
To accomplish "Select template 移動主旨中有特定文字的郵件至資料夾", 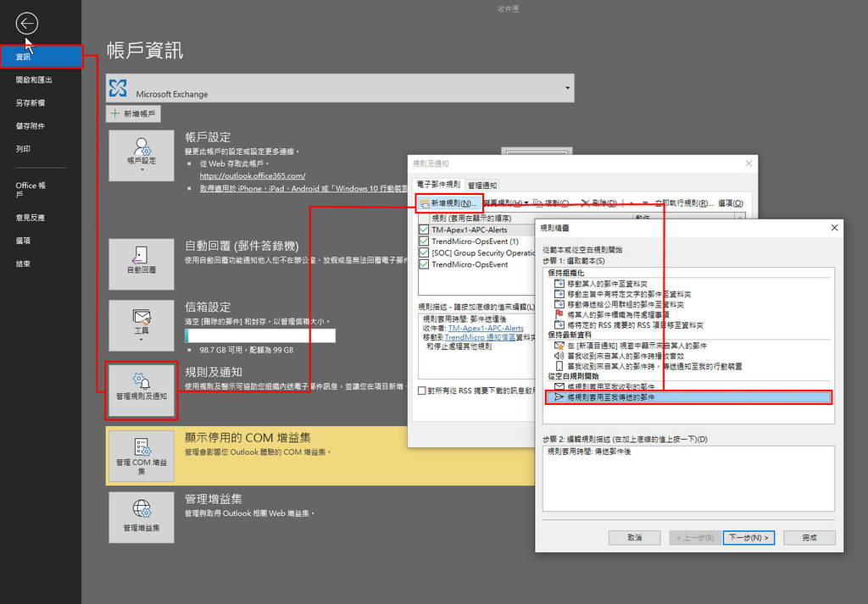I will pos(623,294).
